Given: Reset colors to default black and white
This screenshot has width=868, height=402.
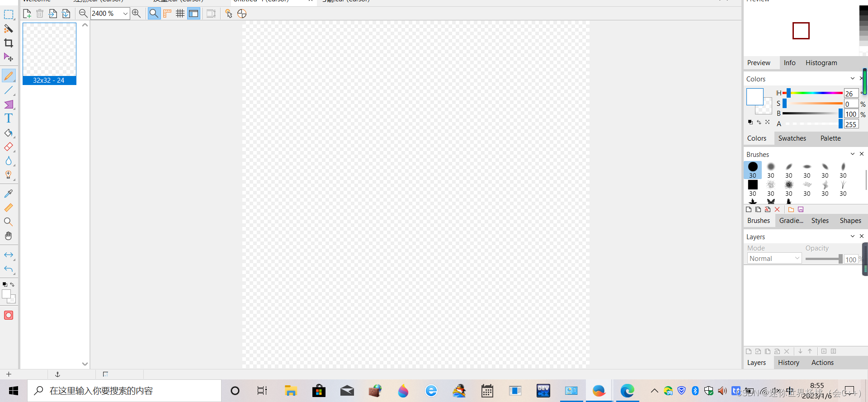Looking at the screenshot, I should 750,122.
